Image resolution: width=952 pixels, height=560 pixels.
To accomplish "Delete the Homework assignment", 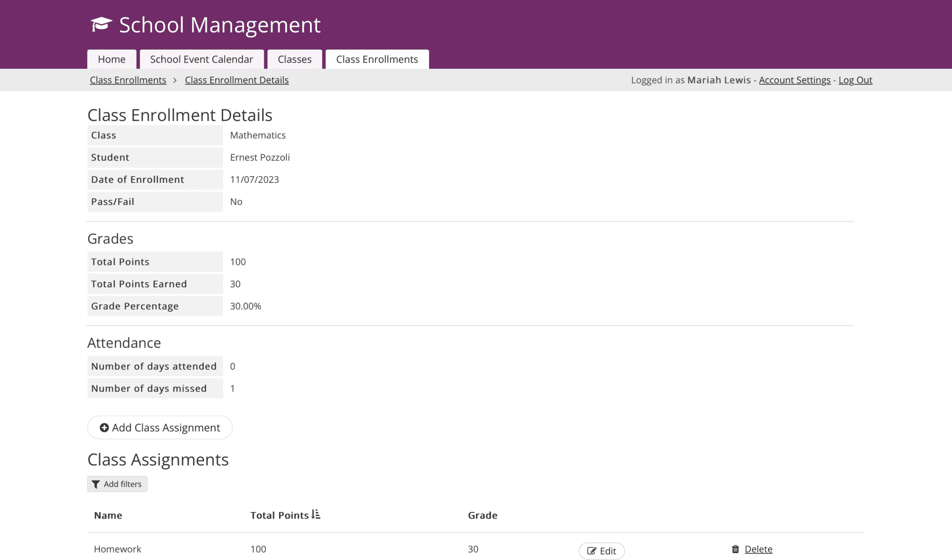I will (x=758, y=549).
